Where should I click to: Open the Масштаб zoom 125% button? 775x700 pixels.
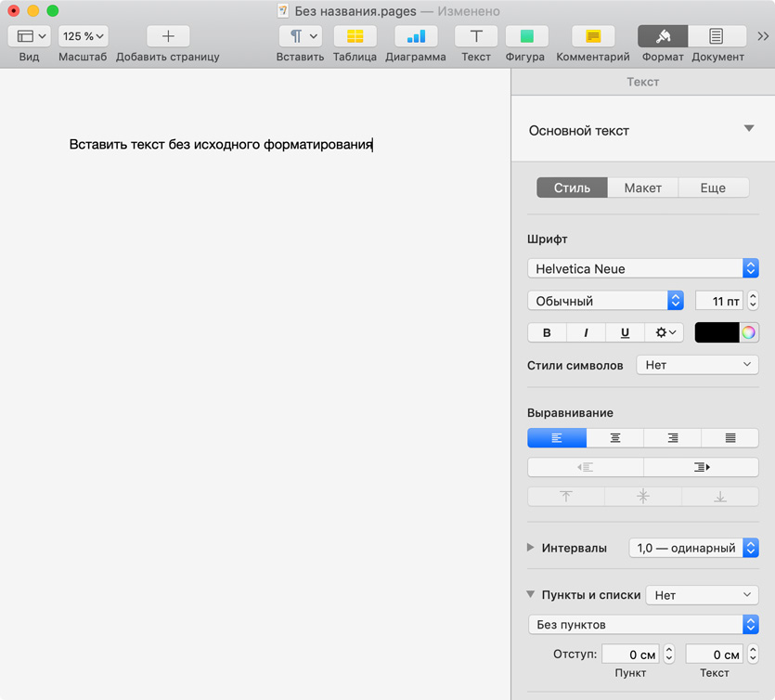(x=83, y=36)
